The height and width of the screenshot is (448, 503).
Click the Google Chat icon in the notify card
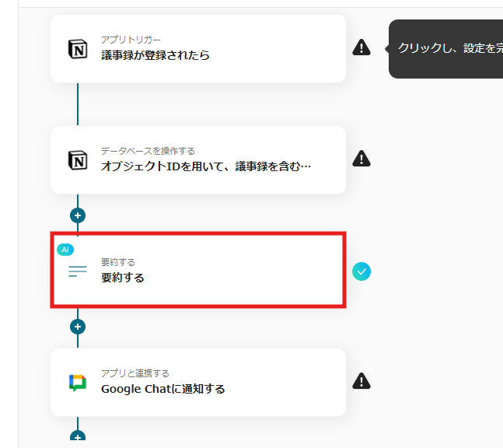click(78, 383)
